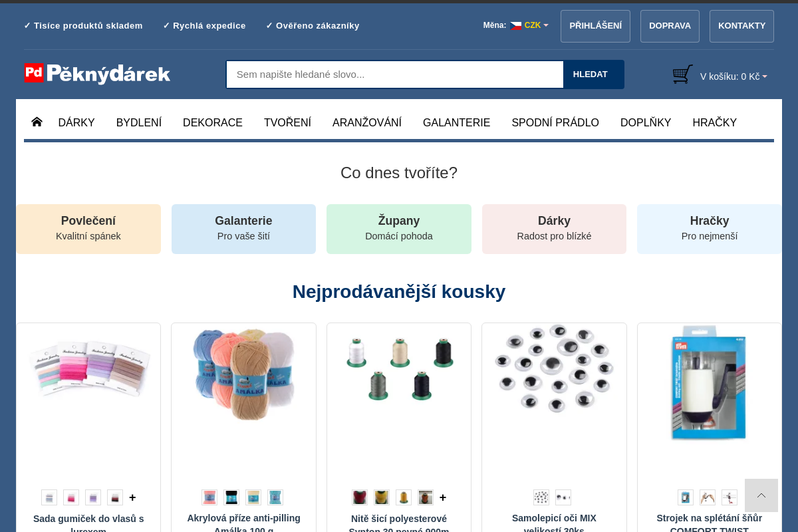Open the shopping cart icon
The width and height of the screenshot is (798, 532).
[682, 74]
